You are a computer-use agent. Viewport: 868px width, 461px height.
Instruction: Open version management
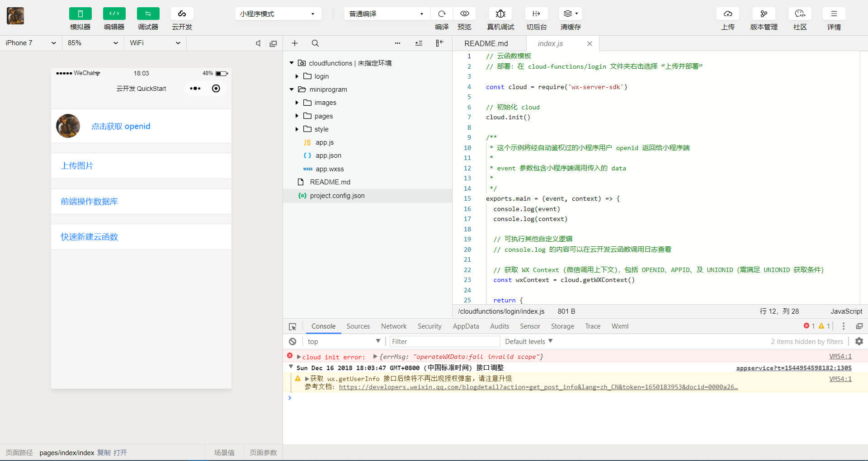pos(764,14)
